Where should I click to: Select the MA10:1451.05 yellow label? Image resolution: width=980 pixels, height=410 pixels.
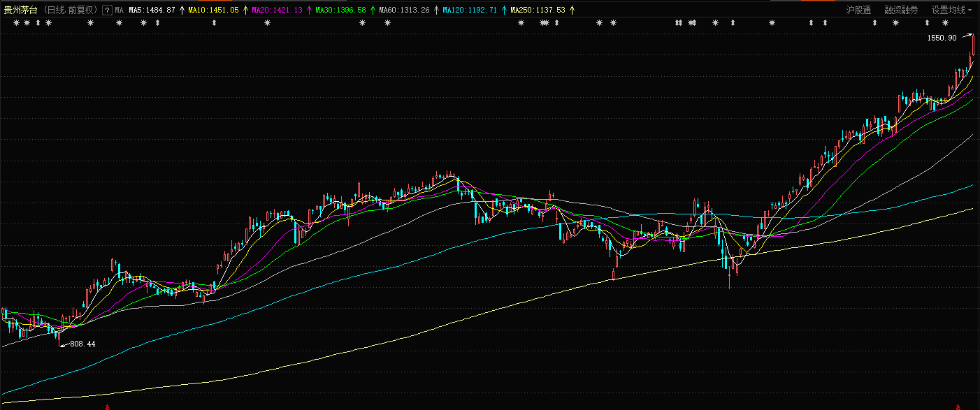(x=213, y=10)
